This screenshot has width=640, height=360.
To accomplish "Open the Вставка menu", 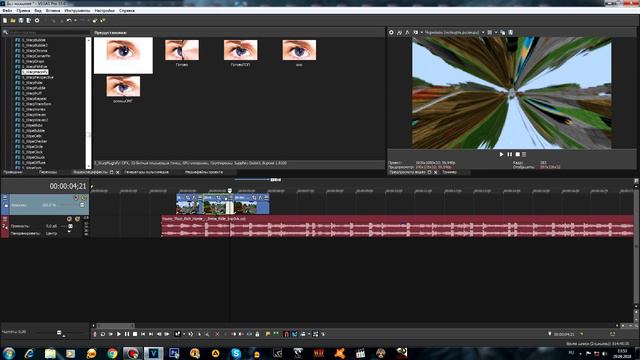I will pos(53,10).
